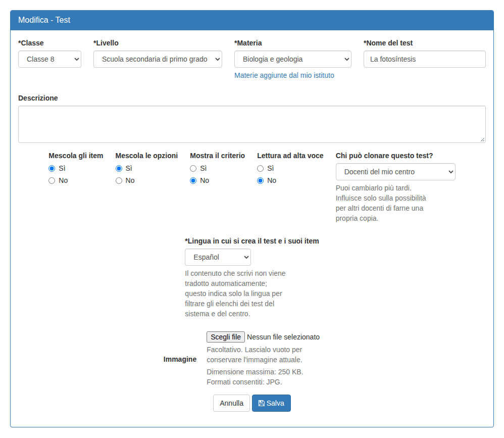The image size is (504, 438).
Task: Open the Materia dropdown showing Biologia e geologia
Action: point(293,59)
